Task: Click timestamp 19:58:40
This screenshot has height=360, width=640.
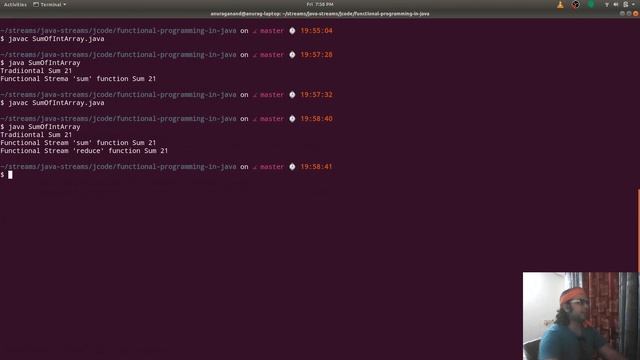Action: tap(316, 119)
